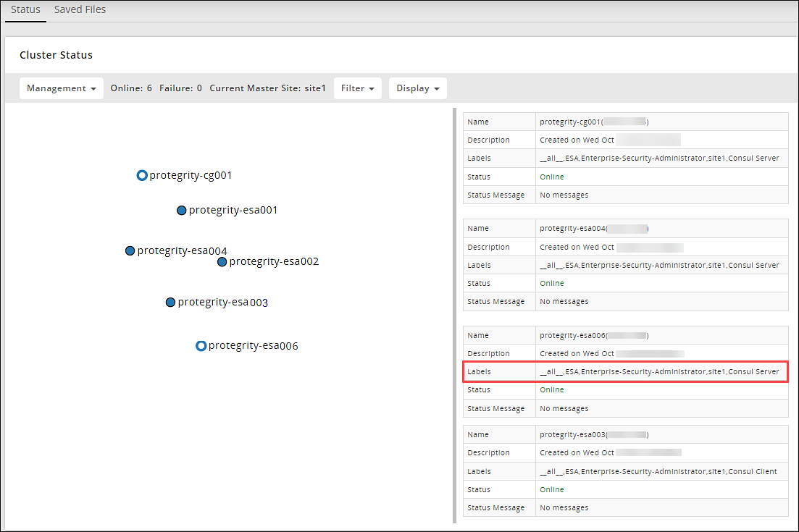Click the protegrity-cg001 node label text

coord(191,175)
